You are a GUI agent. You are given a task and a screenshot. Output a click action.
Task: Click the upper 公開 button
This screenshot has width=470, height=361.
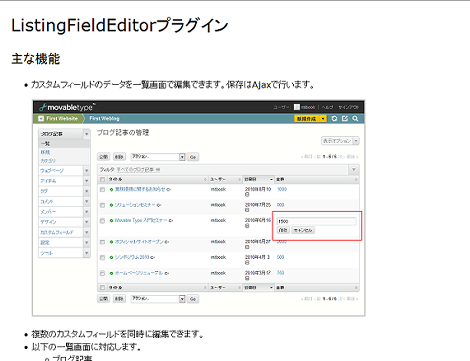(x=103, y=157)
